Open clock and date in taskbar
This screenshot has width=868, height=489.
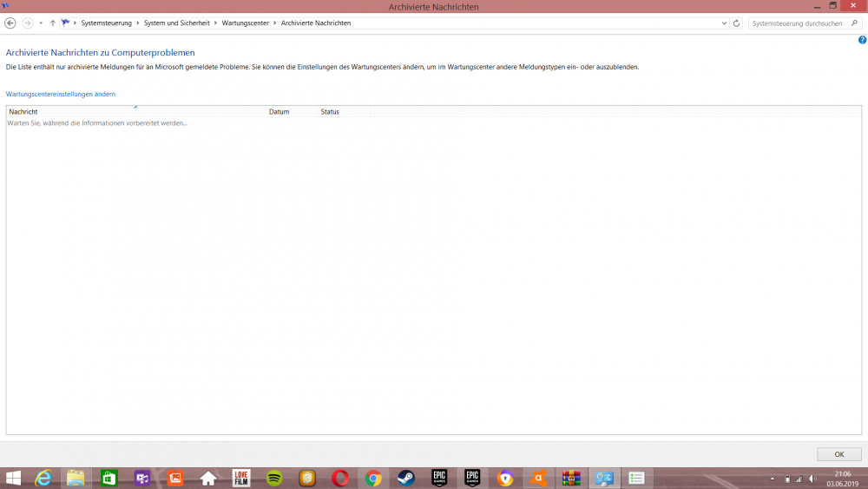(843, 479)
